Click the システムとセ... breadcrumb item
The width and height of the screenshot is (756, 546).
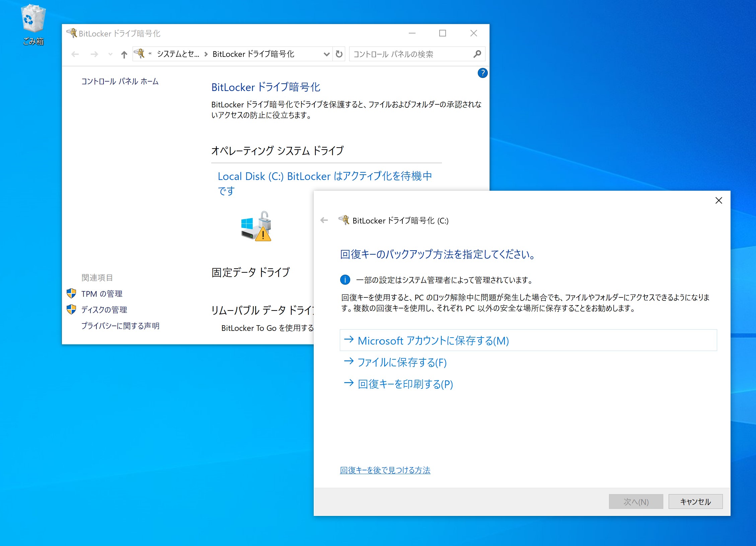click(178, 54)
